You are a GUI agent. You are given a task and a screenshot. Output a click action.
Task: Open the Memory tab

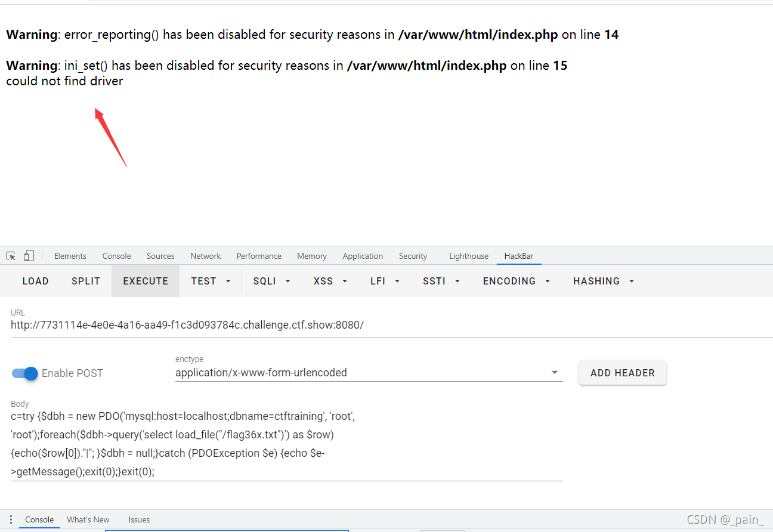coord(312,256)
